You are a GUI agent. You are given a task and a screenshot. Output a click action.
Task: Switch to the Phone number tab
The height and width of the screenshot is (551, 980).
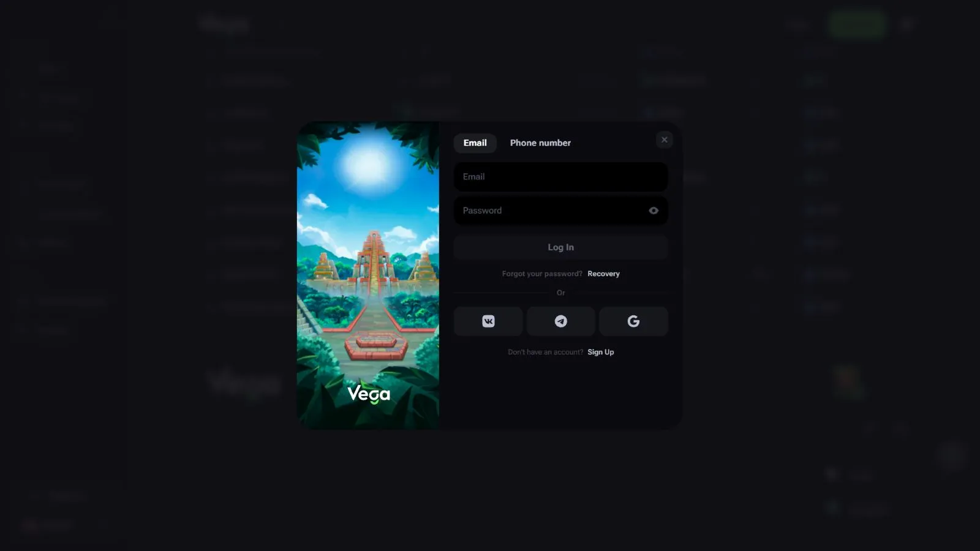pos(540,143)
